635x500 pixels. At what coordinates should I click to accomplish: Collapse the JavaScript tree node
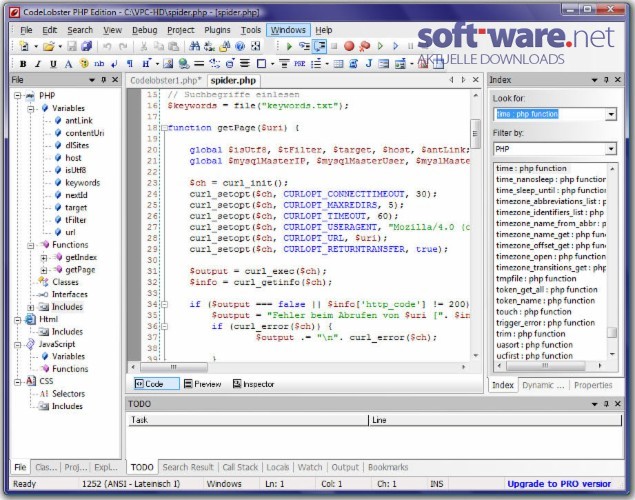(18, 345)
